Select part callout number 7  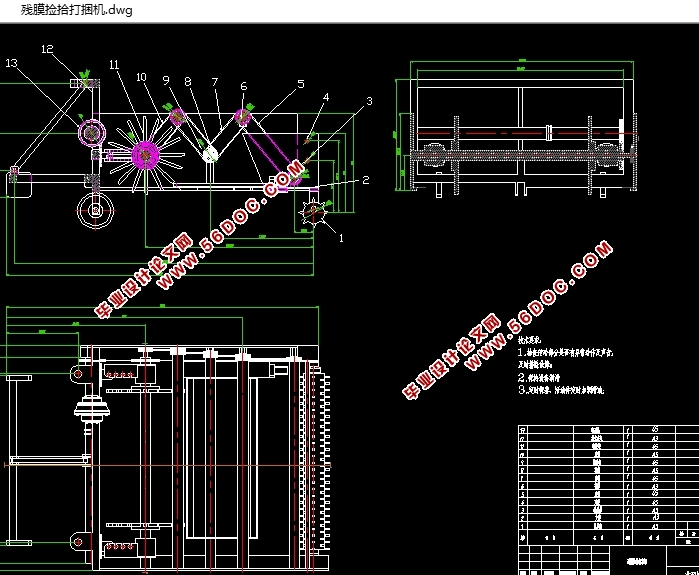point(215,82)
